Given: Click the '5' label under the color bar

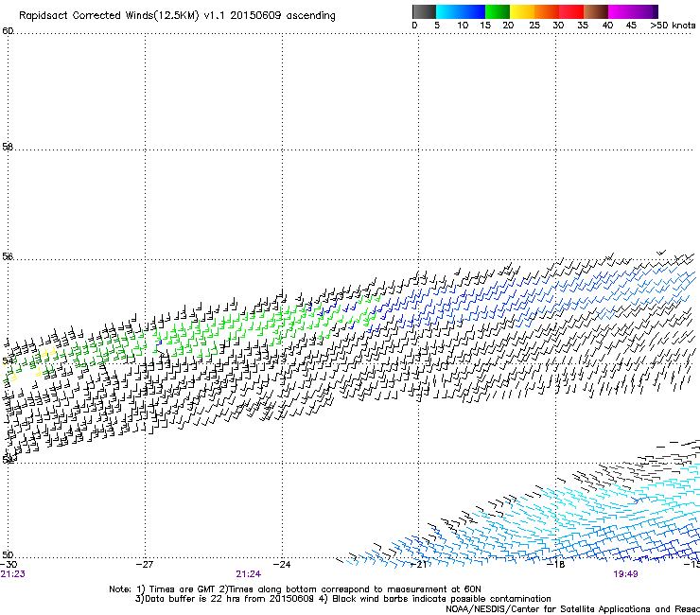Looking at the screenshot, I should click(437, 26).
